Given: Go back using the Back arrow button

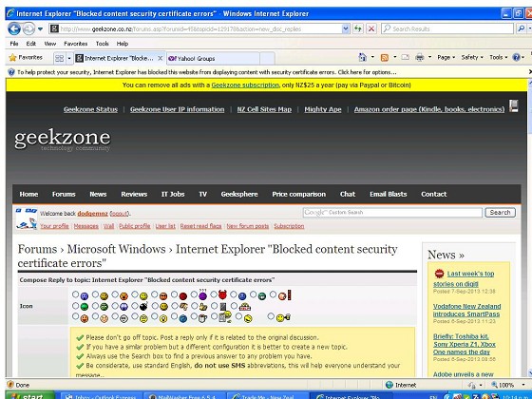Looking at the screenshot, I should pos(14,28).
